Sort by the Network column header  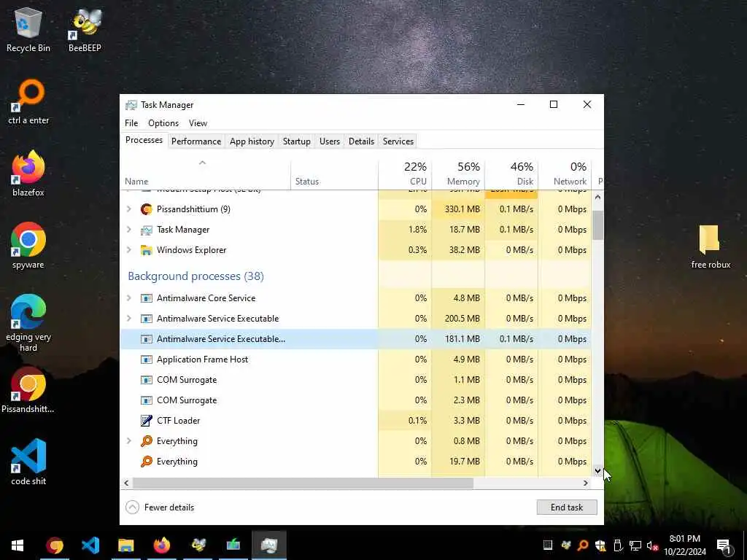point(565,174)
